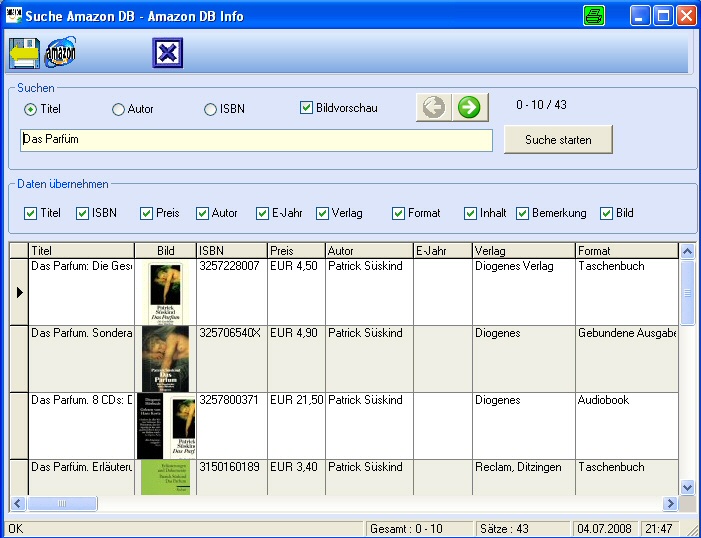This screenshot has width=701, height=538.
Task: Uncheck the Preis data checkbox
Action: tap(147, 213)
